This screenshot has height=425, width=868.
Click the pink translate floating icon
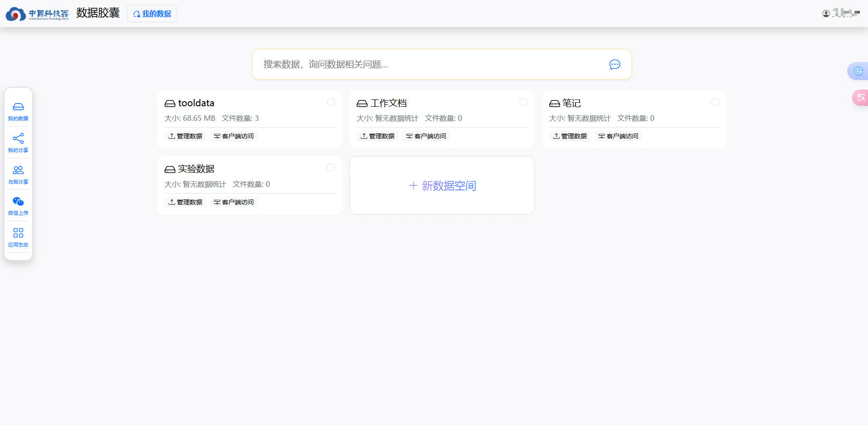[860, 97]
